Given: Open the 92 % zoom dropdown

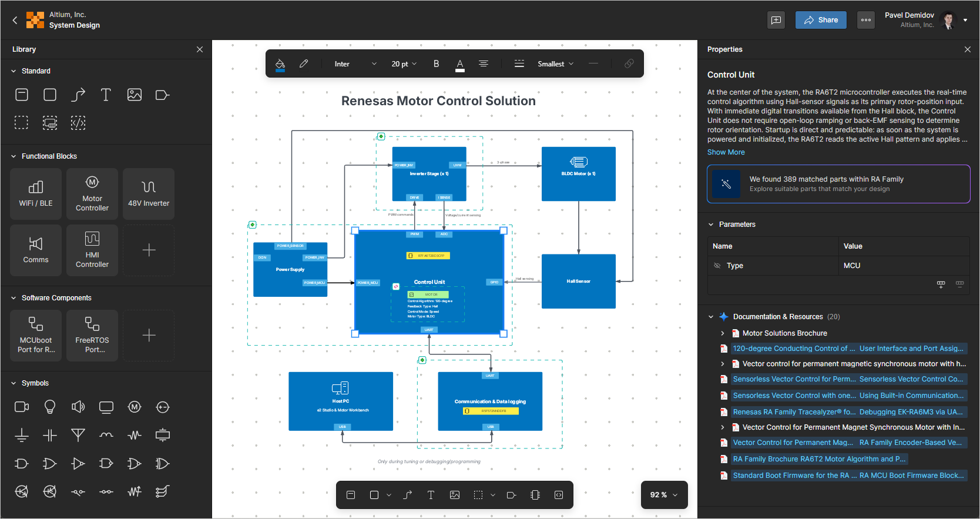Looking at the screenshot, I should pyautogui.click(x=664, y=495).
